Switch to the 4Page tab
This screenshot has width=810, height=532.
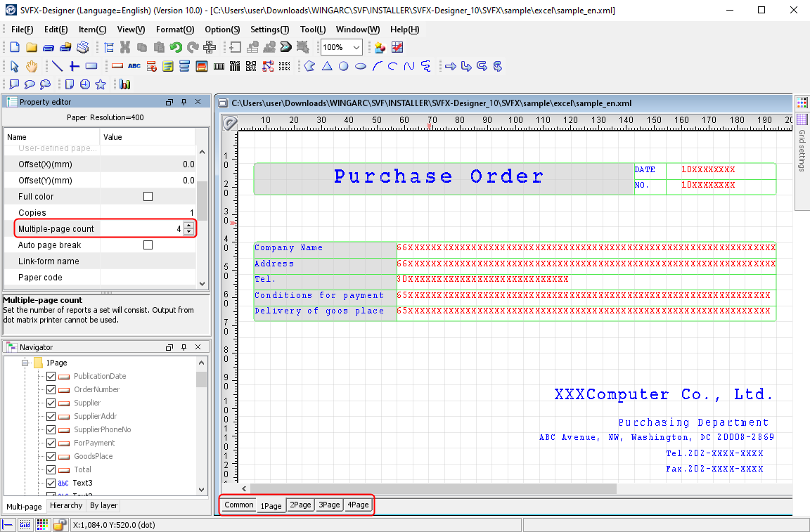click(358, 505)
